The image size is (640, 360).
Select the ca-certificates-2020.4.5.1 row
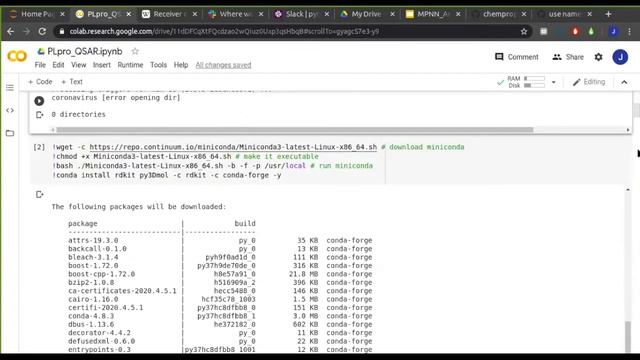[220, 291]
